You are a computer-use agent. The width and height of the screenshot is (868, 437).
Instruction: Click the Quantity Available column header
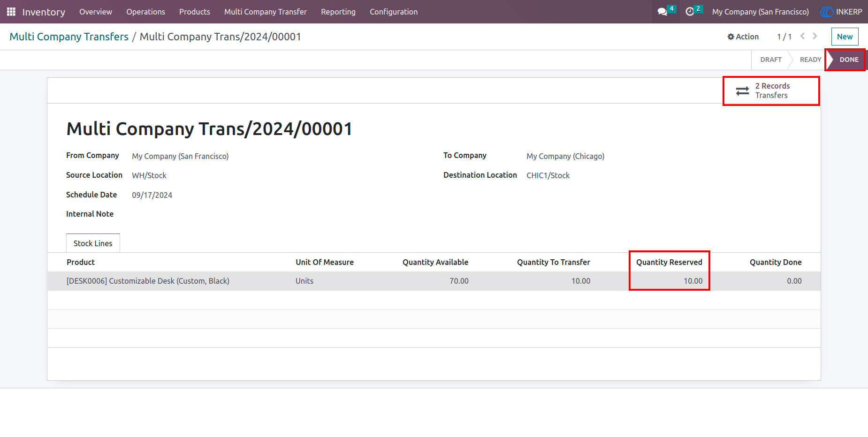pos(435,262)
